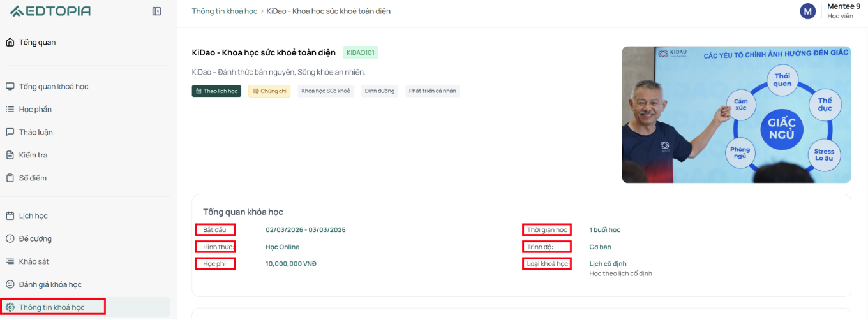Click the Sổ điểm clipboard icon
This screenshot has width=868, height=320.
(x=10, y=178)
